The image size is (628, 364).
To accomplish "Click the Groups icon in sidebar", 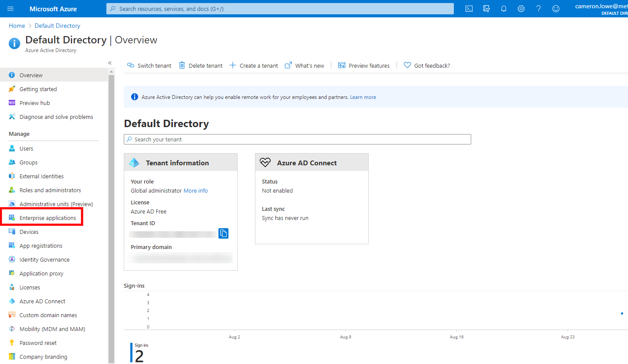I will (12, 162).
